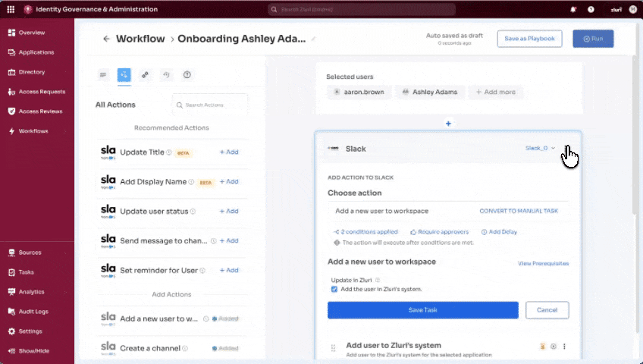Click Convert to Manual Task
Screen dimensions: 643x364
[x=519, y=211]
